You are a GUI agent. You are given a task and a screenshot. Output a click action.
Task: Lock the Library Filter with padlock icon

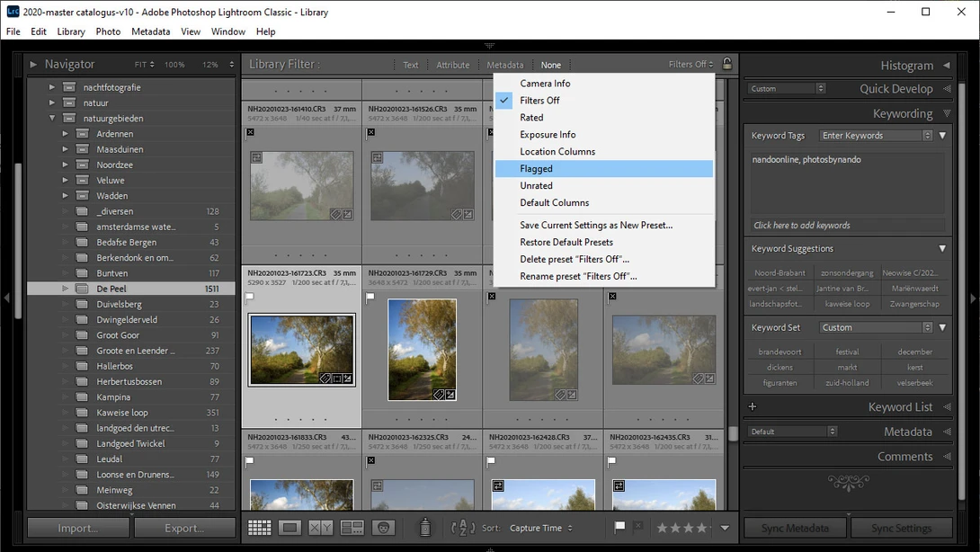click(726, 64)
